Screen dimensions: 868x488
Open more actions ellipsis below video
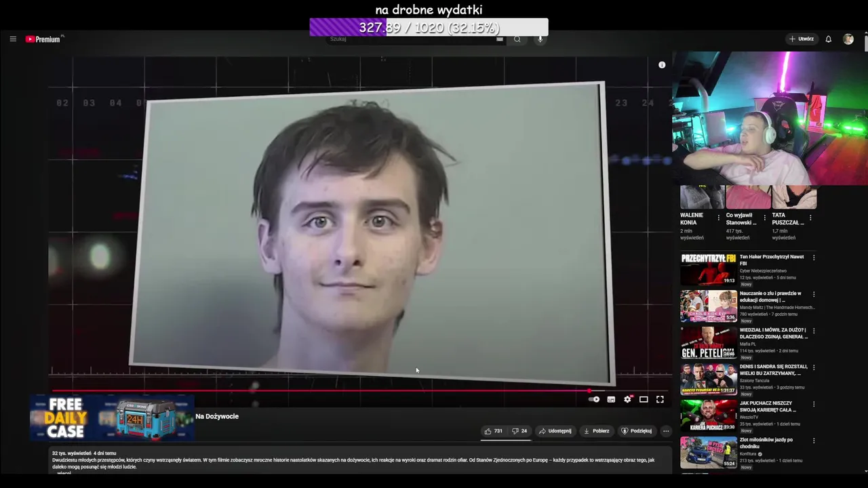coord(666,431)
